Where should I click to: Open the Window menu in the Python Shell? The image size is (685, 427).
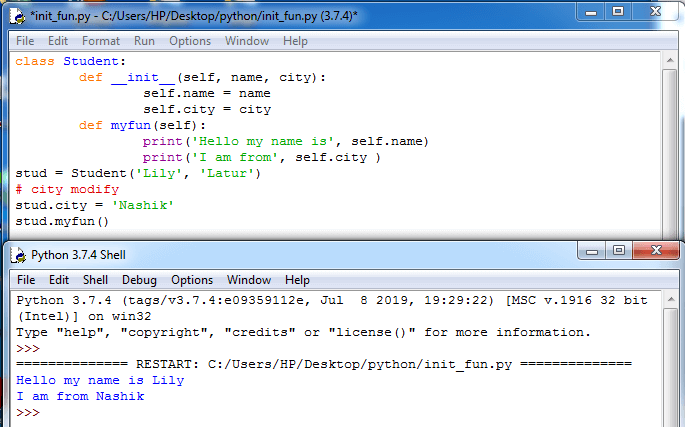pyautogui.click(x=249, y=280)
